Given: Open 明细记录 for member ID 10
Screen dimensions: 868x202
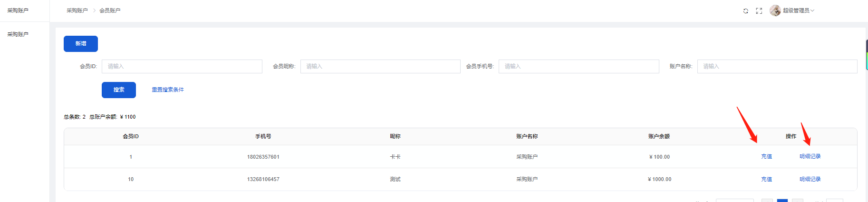Looking at the screenshot, I should click(x=810, y=179).
